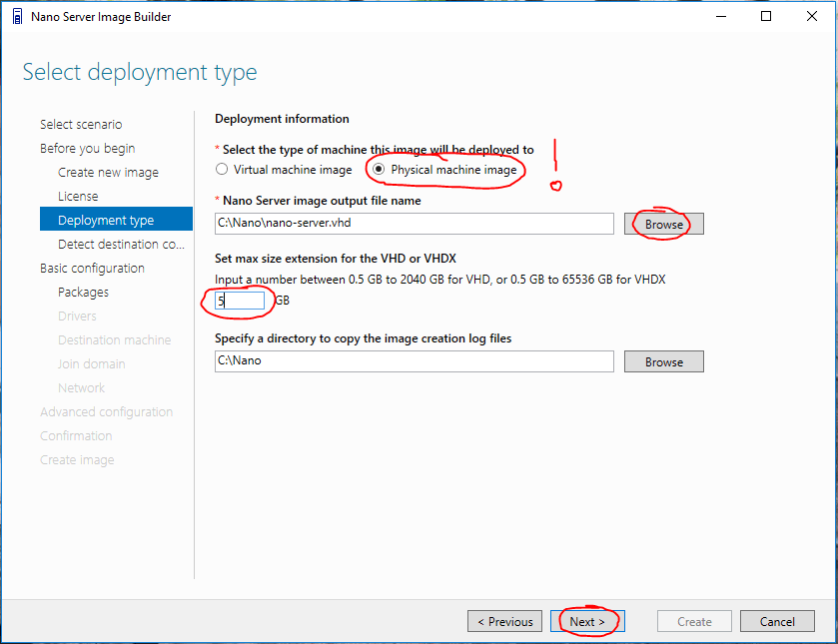Browse for the log files directory
The image size is (838, 644).
664,361
